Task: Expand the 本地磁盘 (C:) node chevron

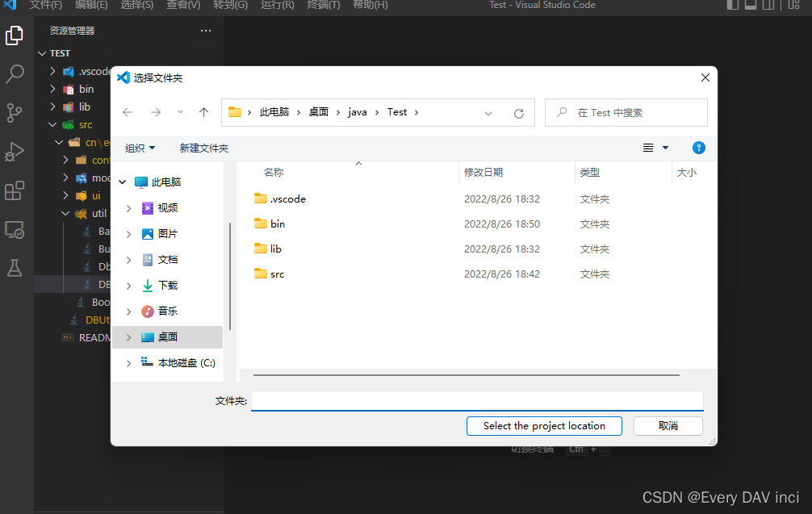Action: click(x=129, y=363)
